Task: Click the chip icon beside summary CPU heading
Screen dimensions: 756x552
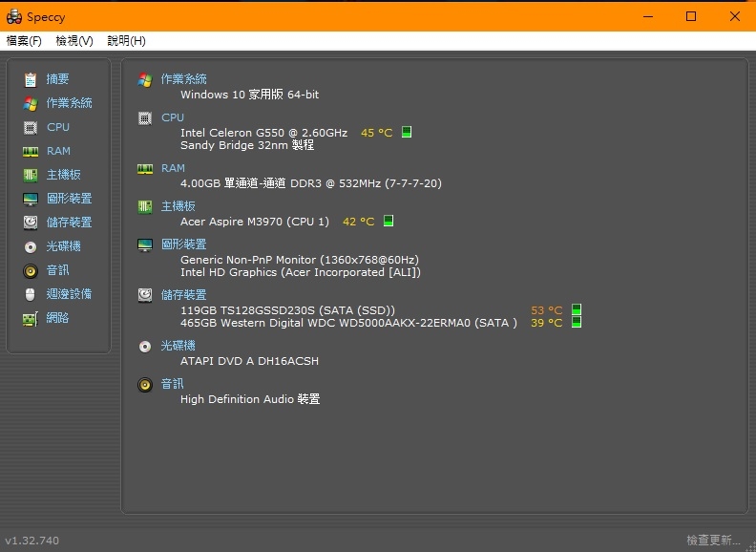Action: (145, 118)
